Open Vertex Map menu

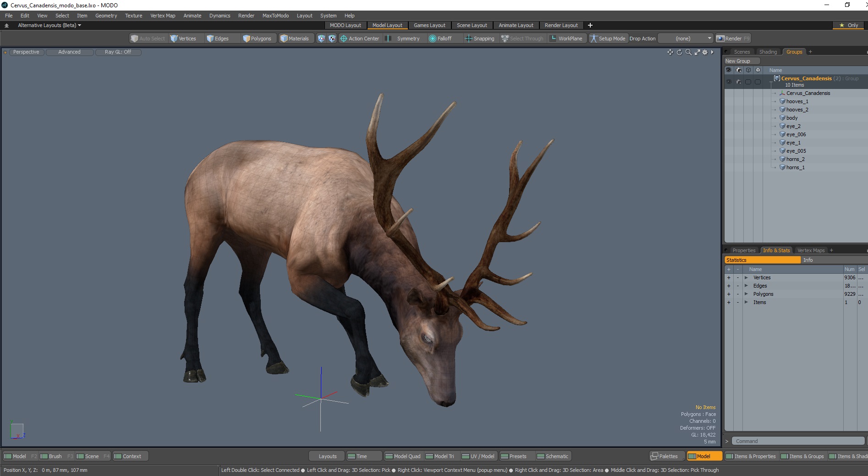point(163,16)
